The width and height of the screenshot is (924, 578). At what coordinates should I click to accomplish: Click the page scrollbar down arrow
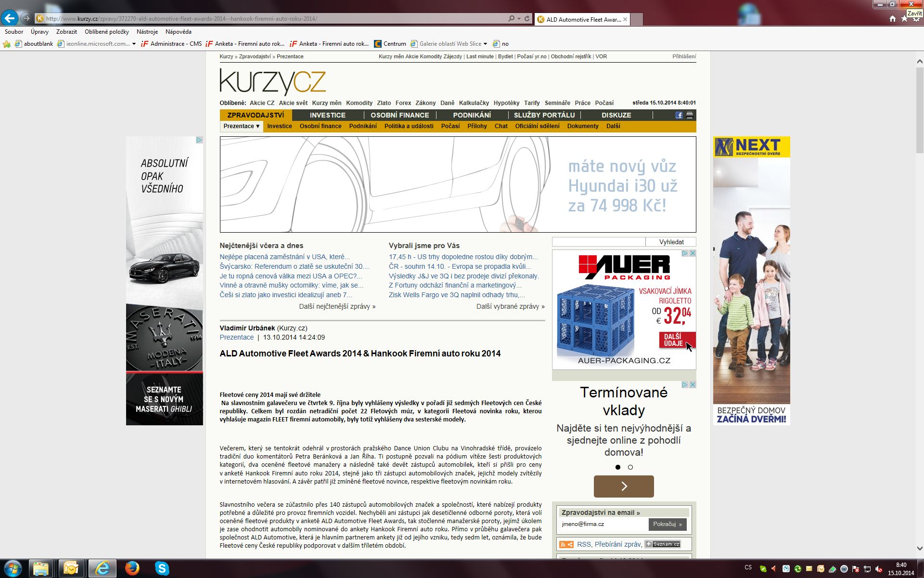(919, 548)
